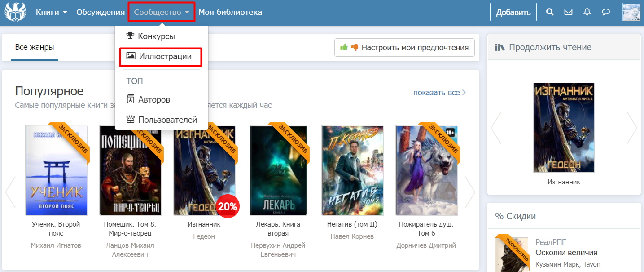The height and width of the screenshot is (272, 644).
Task: Open notifications bell icon
Action: (x=587, y=12)
